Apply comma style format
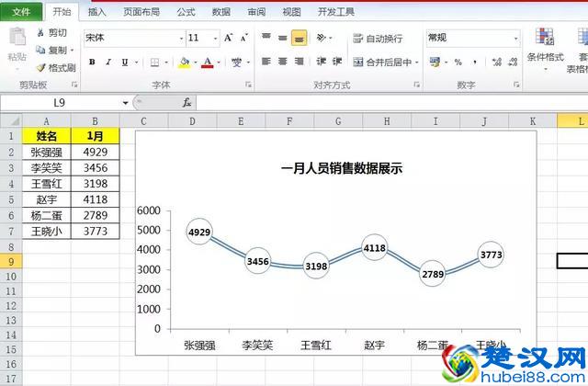The width and height of the screenshot is (588, 386). (x=475, y=62)
